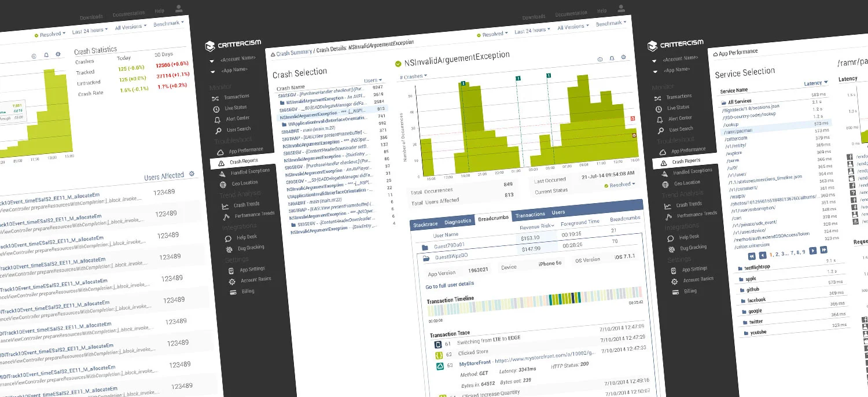Viewport: 868px width, 397px height.
Task: Switch to the Transactions tab in crash details
Action: (x=530, y=214)
